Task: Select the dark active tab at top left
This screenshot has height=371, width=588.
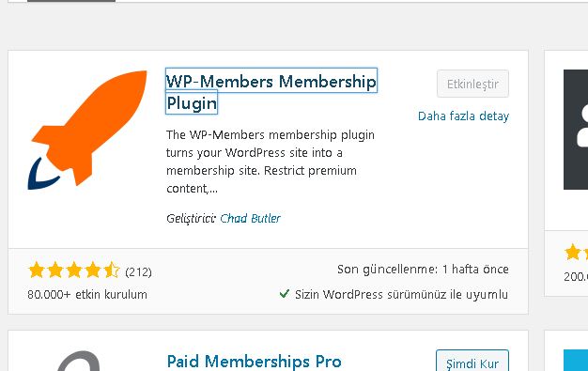Action: coord(71,1)
